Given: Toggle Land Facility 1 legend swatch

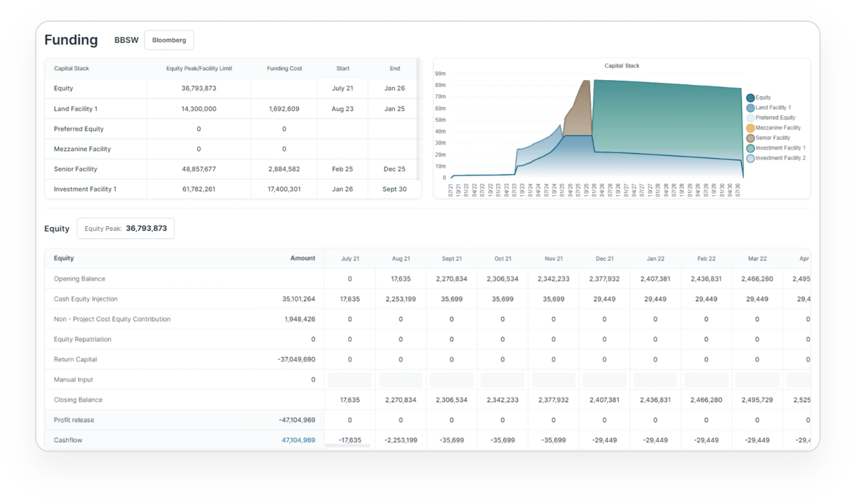Looking at the screenshot, I should [x=750, y=108].
